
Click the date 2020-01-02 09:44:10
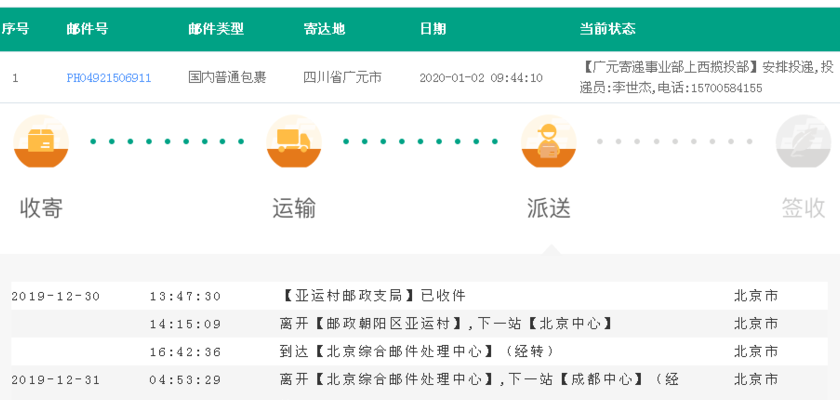(481, 78)
